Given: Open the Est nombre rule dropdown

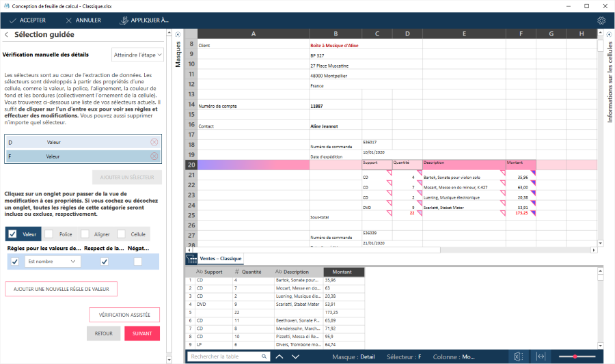Looking at the screenshot, I should 52,262.
